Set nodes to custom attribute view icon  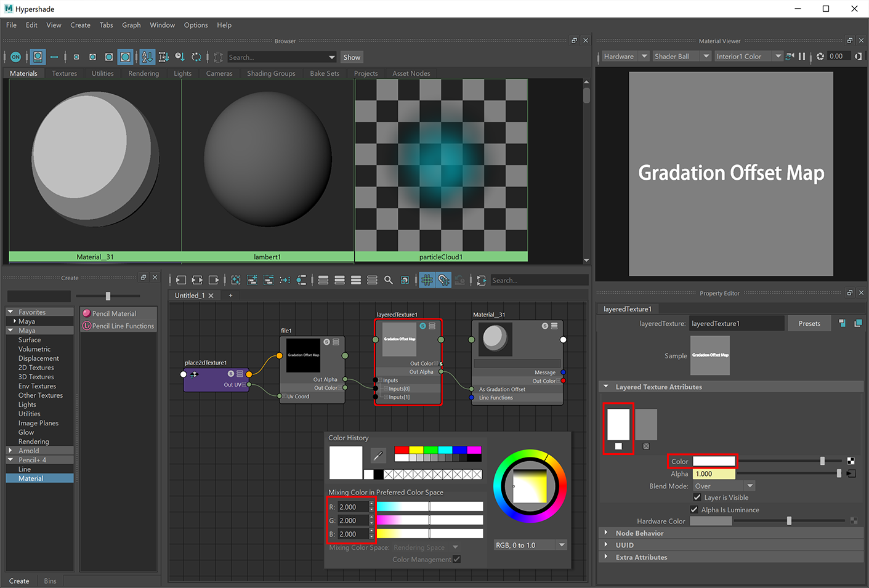pos(373,280)
